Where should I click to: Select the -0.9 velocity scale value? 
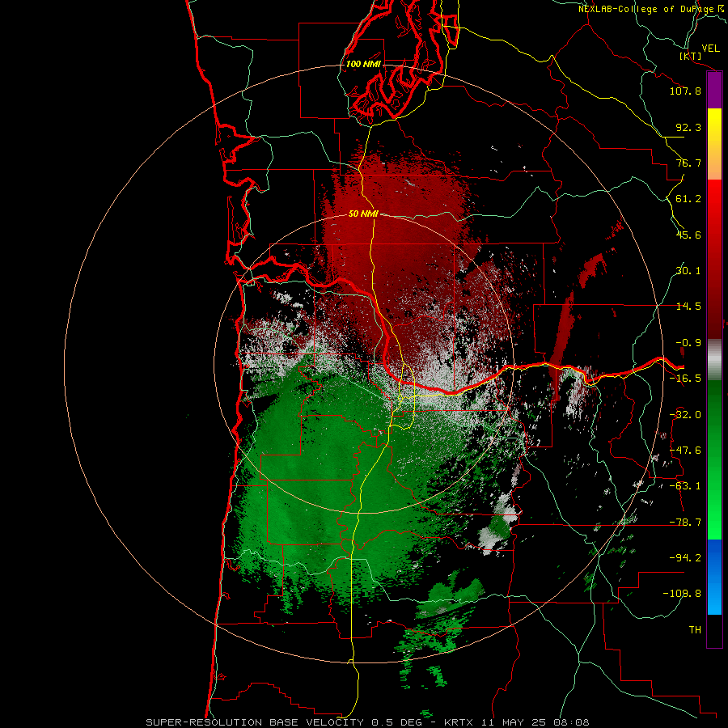[x=688, y=343]
